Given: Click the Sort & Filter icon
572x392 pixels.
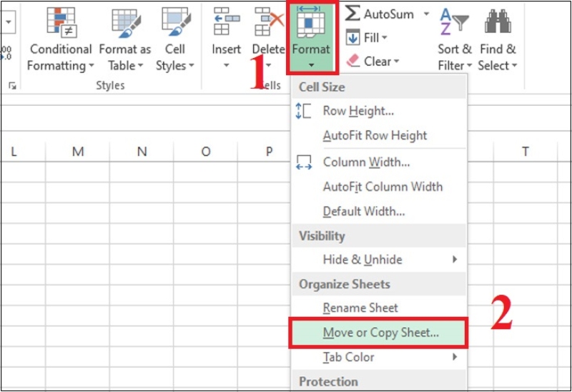Looking at the screenshot, I should tap(454, 22).
